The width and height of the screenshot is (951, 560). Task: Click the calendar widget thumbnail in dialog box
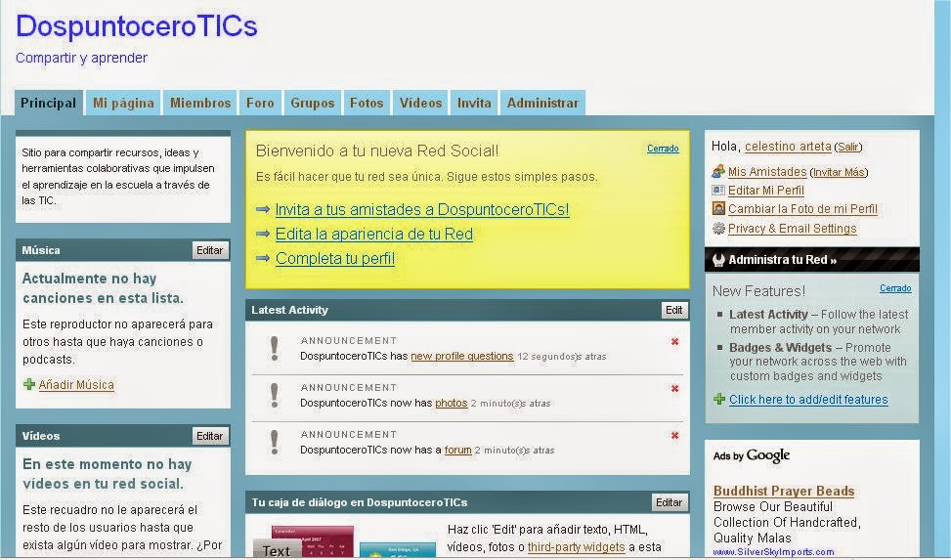[313, 541]
